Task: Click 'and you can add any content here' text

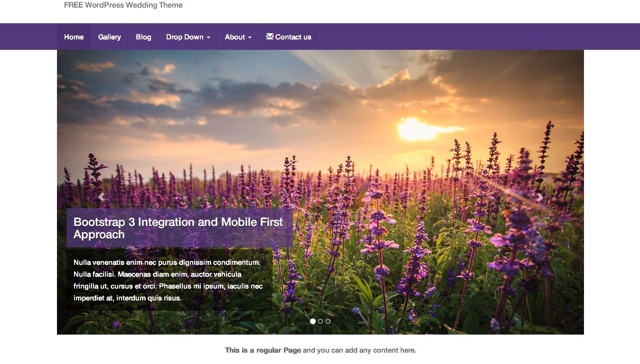Action: tap(359, 350)
